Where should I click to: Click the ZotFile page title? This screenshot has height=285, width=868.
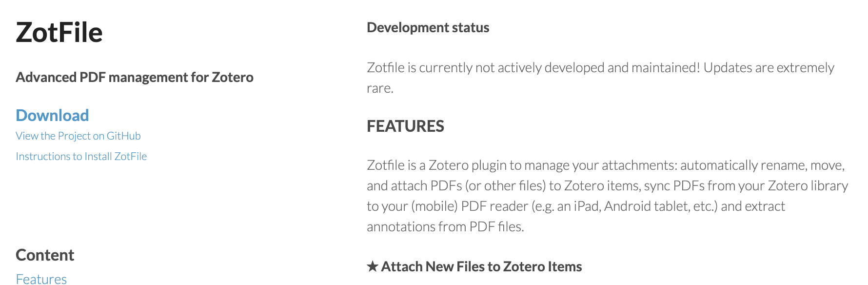[59, 33]
